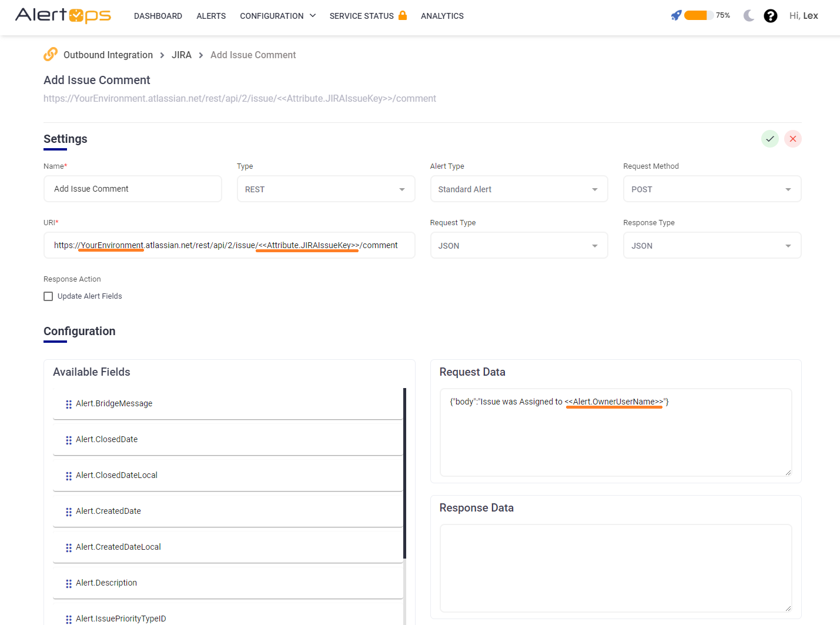840x625 pixels.
Task: Click the JIRA breadcrumb link
Action: (x=181, y=55)
